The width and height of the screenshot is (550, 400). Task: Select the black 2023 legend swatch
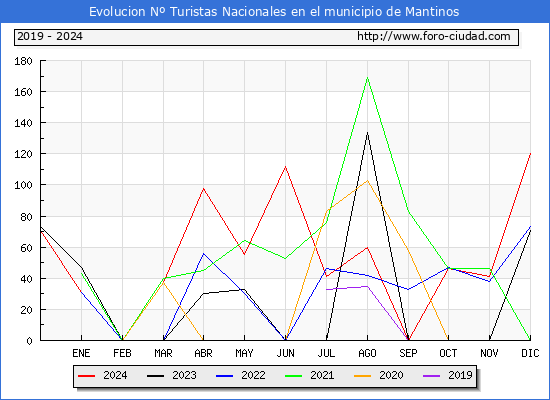tap(155, 376)
